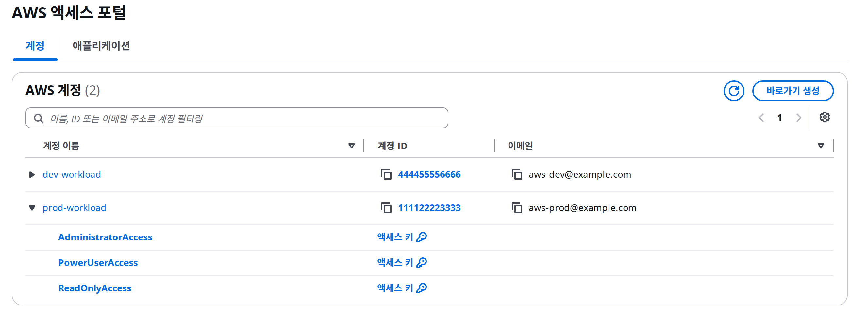Open the prod-workload account link
This screenshot has width=868, height=314.
74,208
